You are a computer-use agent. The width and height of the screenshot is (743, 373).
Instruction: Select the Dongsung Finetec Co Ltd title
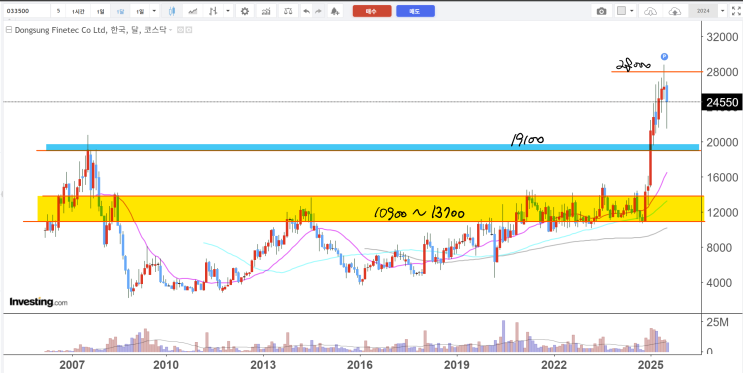[62, 30]
